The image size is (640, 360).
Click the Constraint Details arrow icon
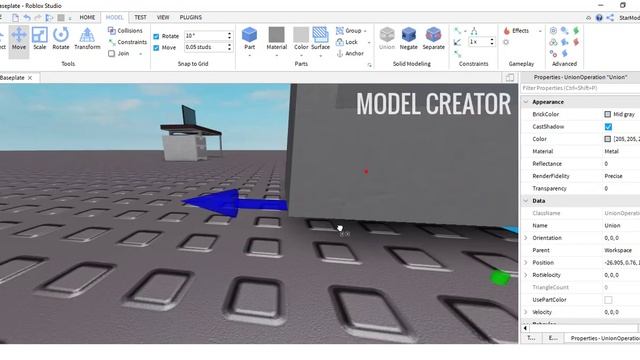[x=458, y=42]
